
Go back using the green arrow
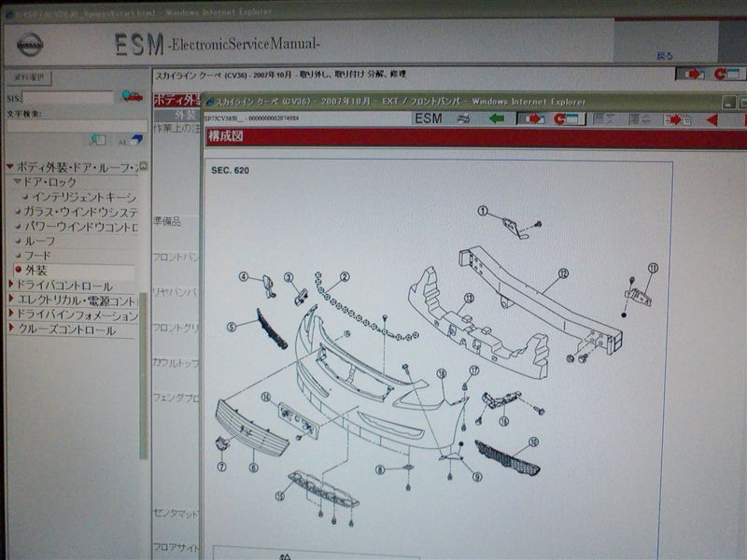497,119
